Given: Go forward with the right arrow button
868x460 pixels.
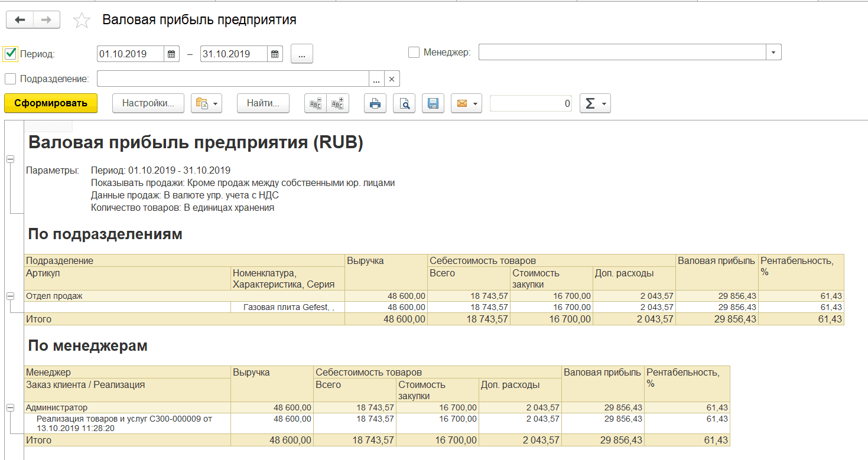Looking at the screenshot, I should (x=47, y=20).
